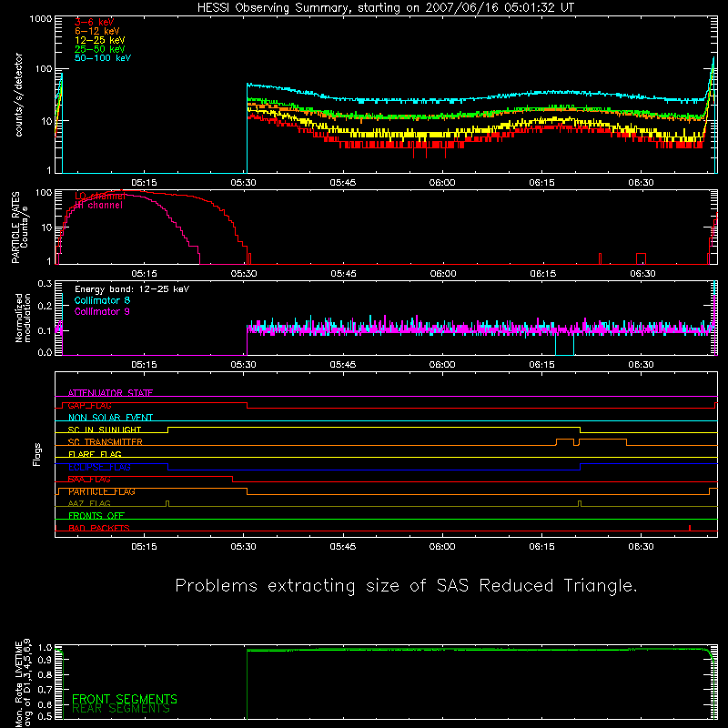Click the 1000 tick value on counts axis
The width and height of the screenshot is (728, 728).
pos(40,19)
